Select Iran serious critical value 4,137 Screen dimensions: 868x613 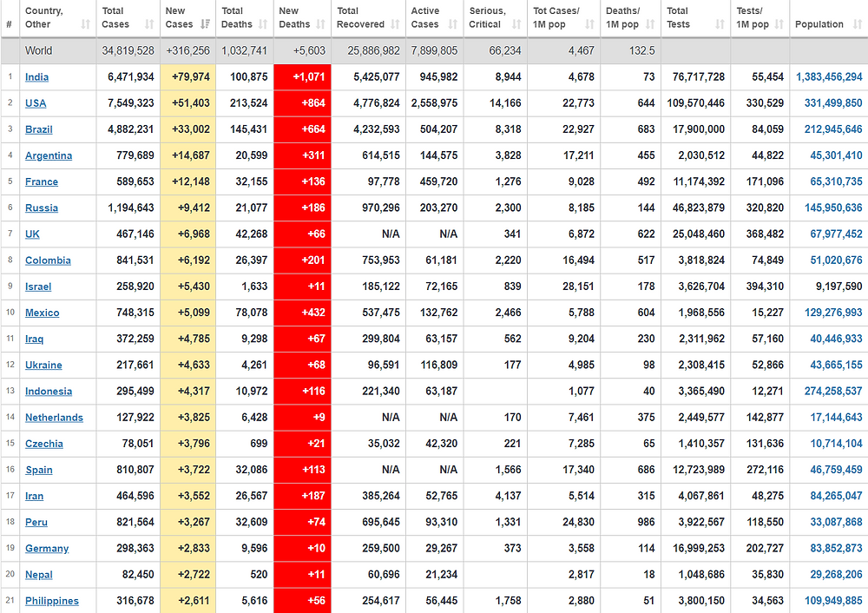coord(508,496)
